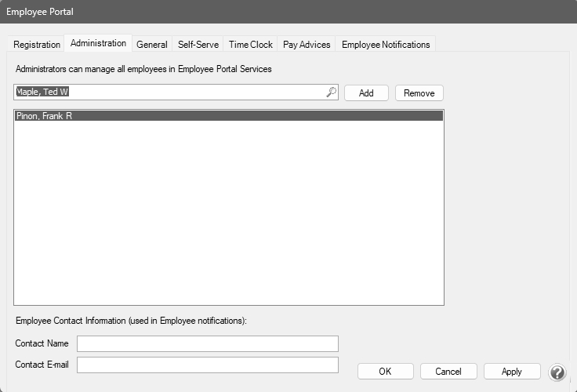Click the Employee Portal title bar

point(288,12)
